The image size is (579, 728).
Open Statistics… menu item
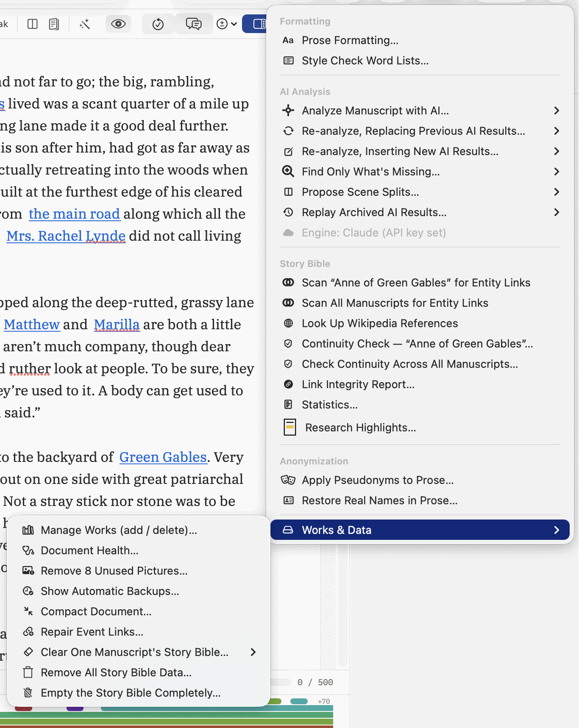click(x=420, y=405)
